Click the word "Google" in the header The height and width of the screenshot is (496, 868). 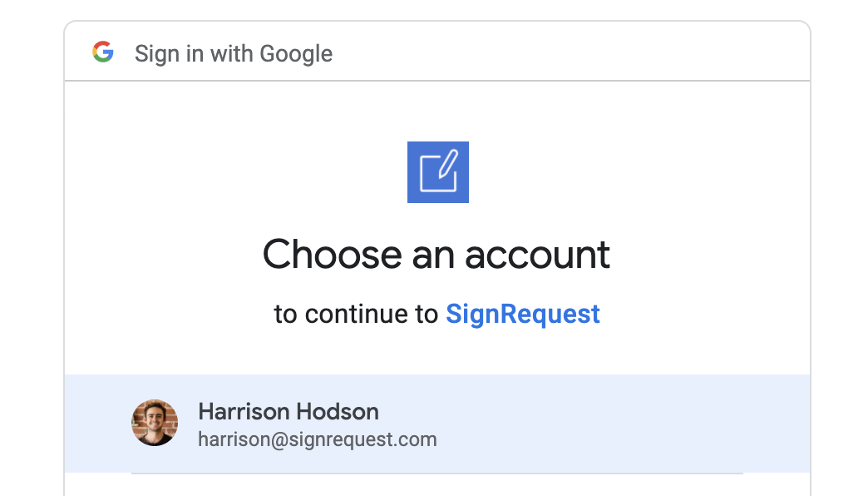pyautogui.click(x=296, y=54)
